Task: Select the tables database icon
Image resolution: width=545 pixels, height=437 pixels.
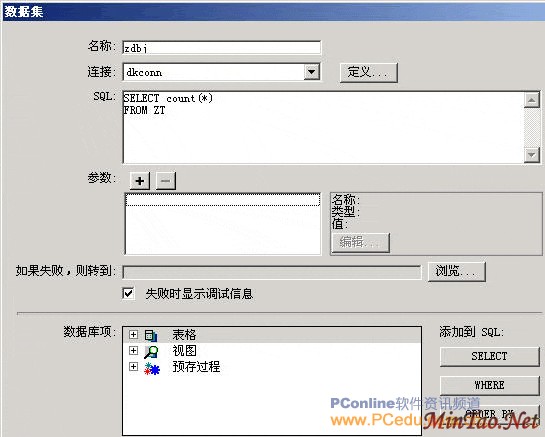Action: coord(151,335)
